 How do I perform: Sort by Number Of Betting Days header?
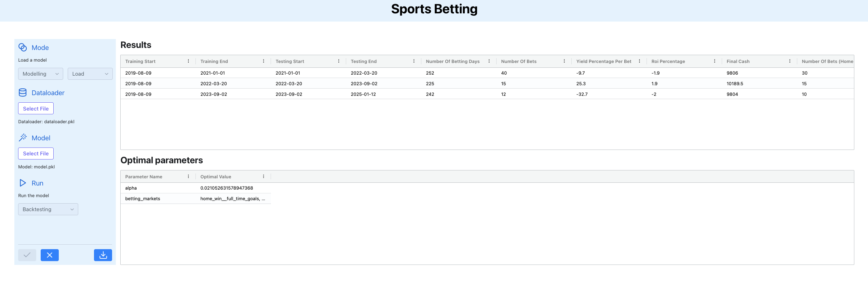pyautogui.click(x=452, y=62)
